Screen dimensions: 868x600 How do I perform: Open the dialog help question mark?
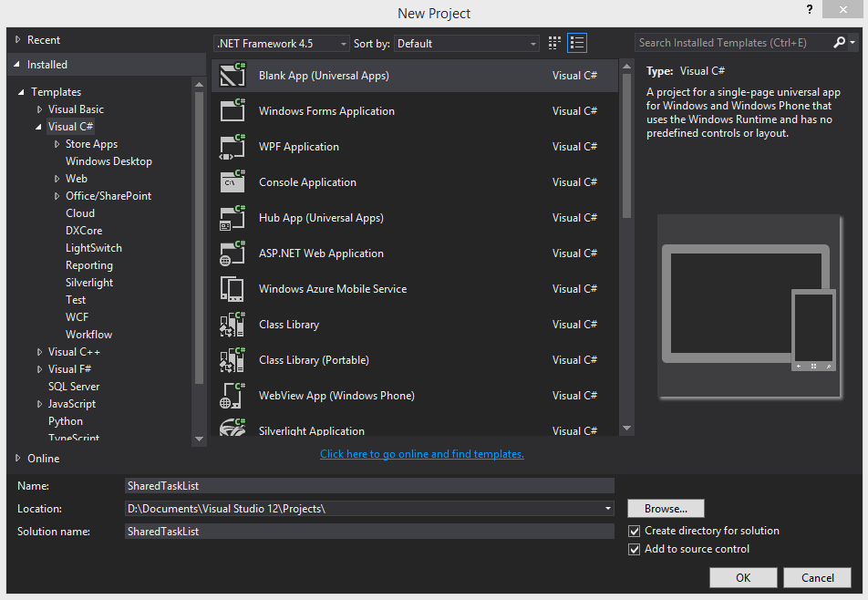tap(810, 9)
